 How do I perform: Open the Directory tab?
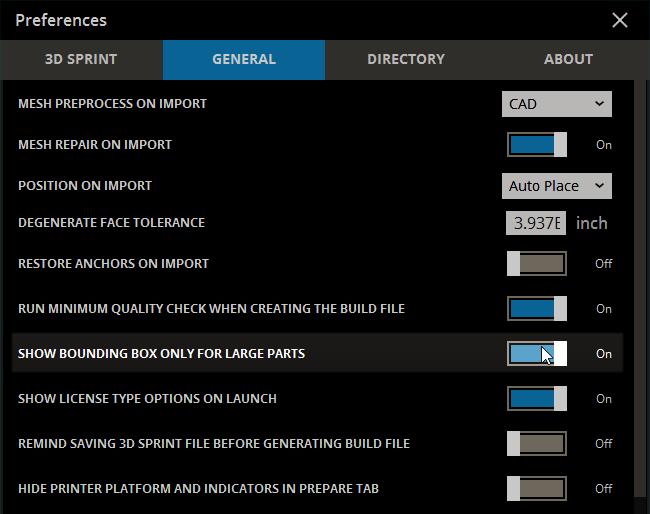pos(405,59)
